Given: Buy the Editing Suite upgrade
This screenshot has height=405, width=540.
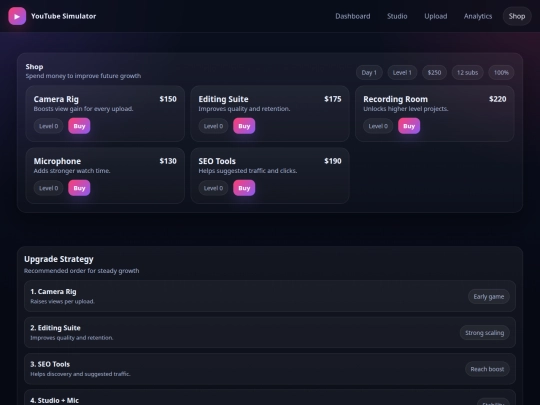Looking at the screenshot, I should pos(244,126).
